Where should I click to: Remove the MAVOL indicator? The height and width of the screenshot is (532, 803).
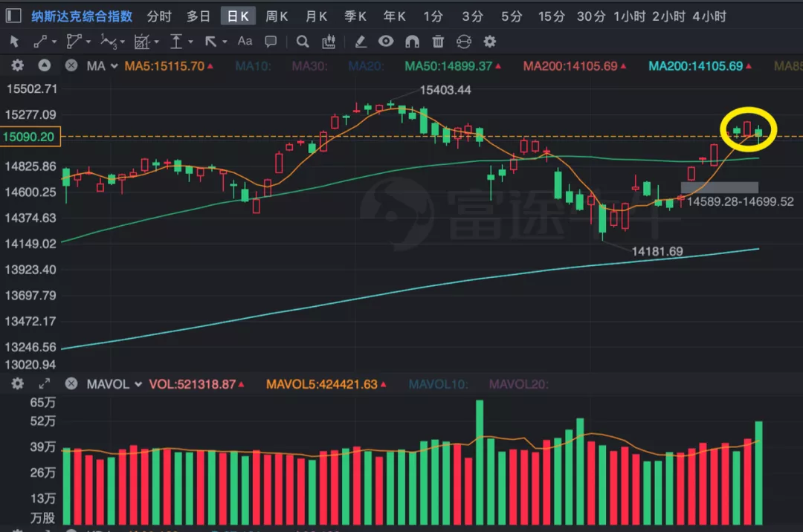tap(71, 383)
